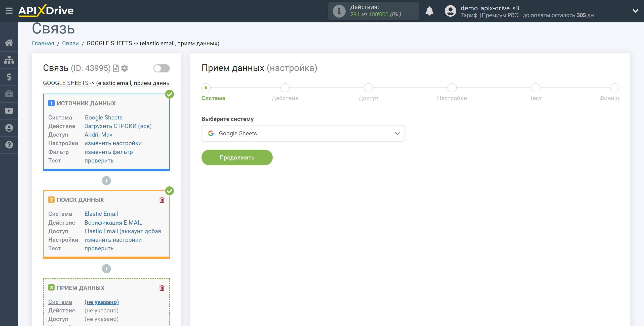The height and width of the screenshot is (326, 644).
Task: Click the settings gear icon next to connection ID
Action: click(x=125, y=69)
